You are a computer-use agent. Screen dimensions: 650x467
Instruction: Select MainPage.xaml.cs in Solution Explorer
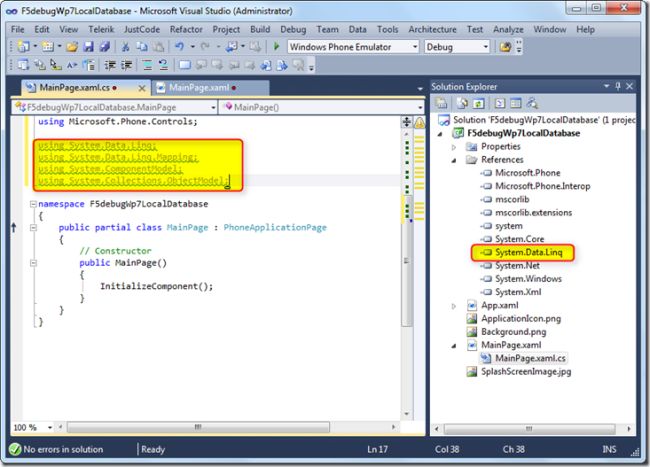click(x=530, y=358)
